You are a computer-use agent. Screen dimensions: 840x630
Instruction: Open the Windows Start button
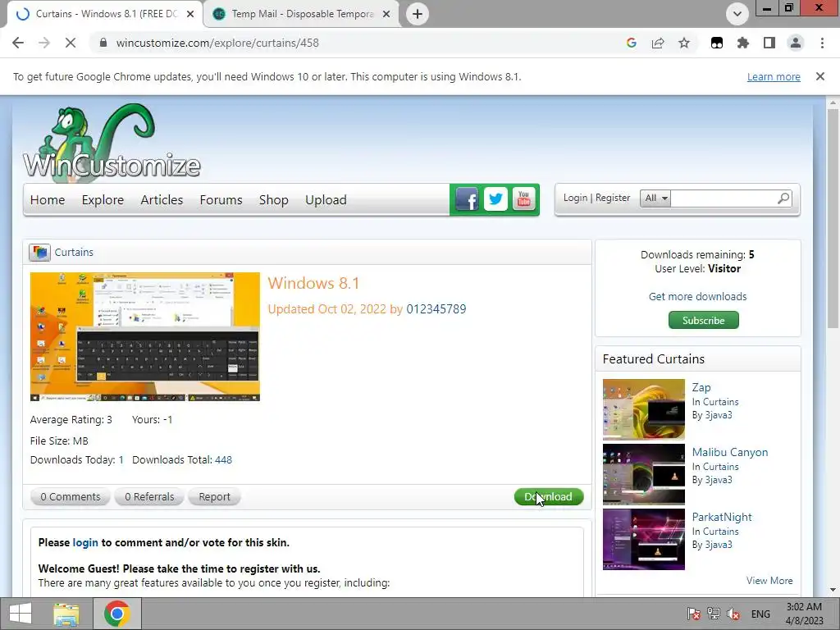tap(21, 614)
